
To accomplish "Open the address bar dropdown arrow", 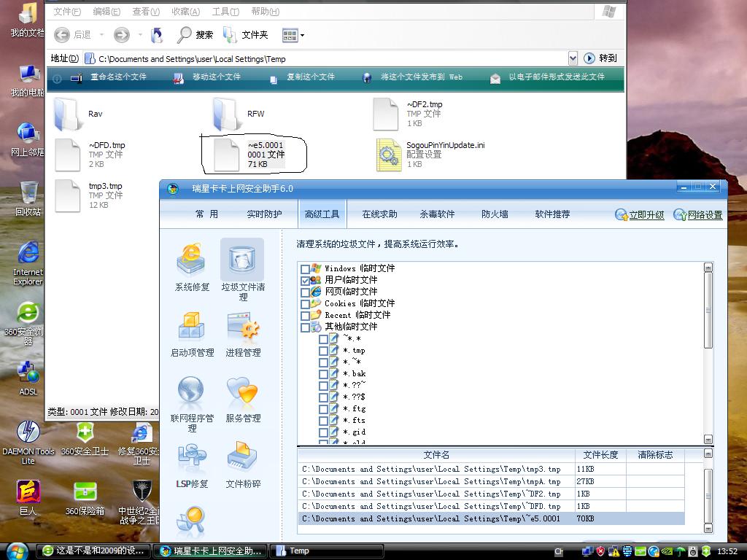I will click(573, 58).
